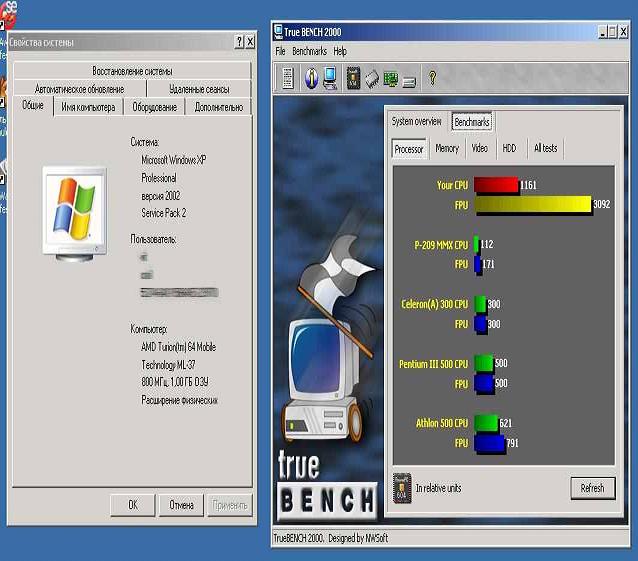This screenshot has height=561, width=638.
Task: Switch to the System overview tab
Action: 416,121
